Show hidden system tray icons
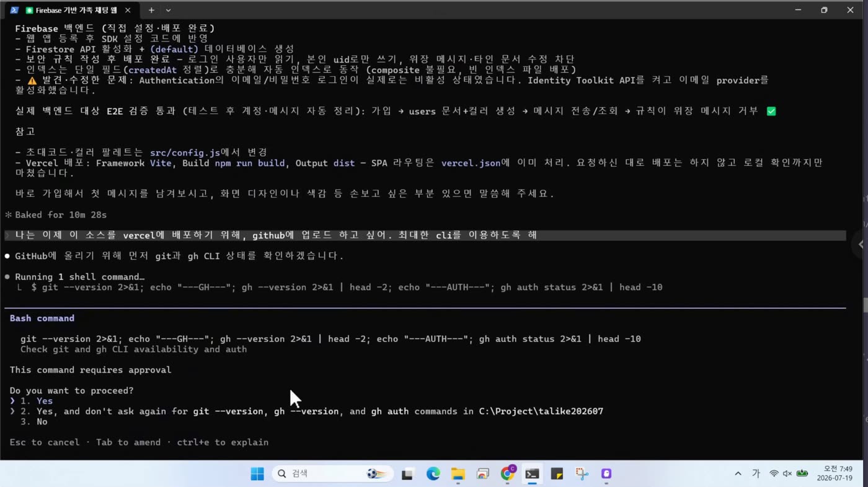Viewport: 868px width, 487px height. pyautogui.click(x=738, y=474)
